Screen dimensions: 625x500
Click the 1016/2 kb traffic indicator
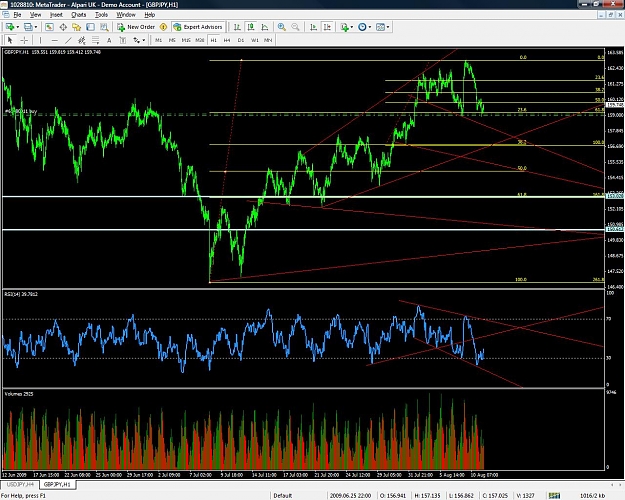coord(592,496)
